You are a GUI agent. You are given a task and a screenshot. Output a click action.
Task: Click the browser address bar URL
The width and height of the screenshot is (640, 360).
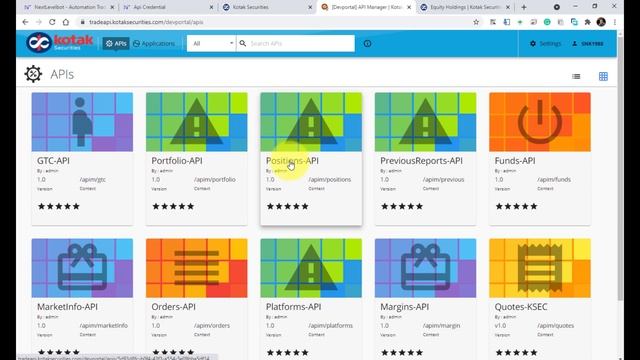[146, 22]
